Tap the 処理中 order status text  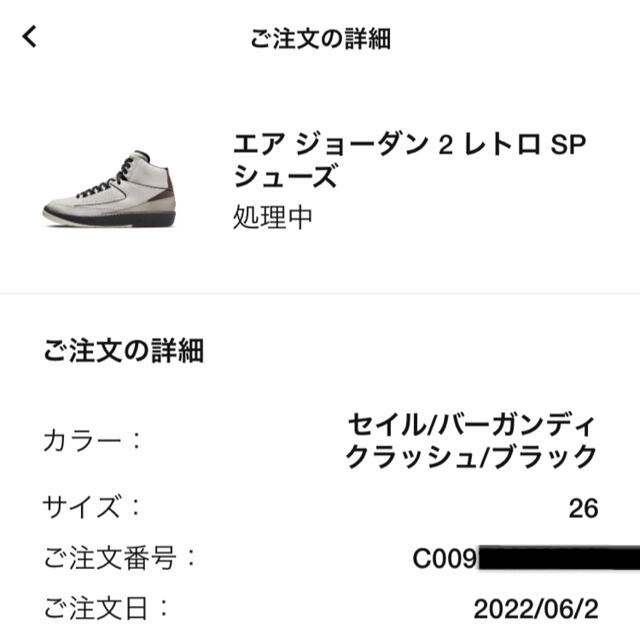point(272,217)
